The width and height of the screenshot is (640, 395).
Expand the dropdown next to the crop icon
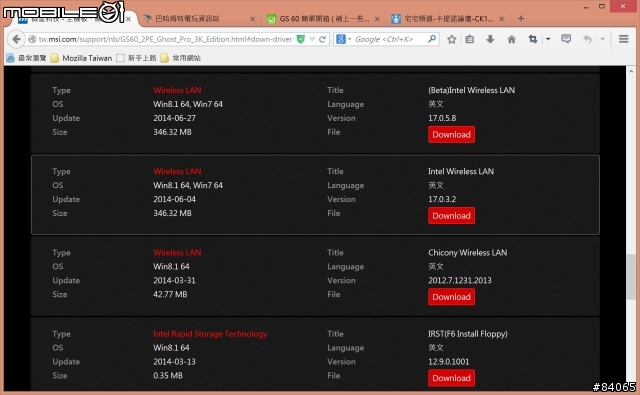pyautogui.click(x=548, y=39)
